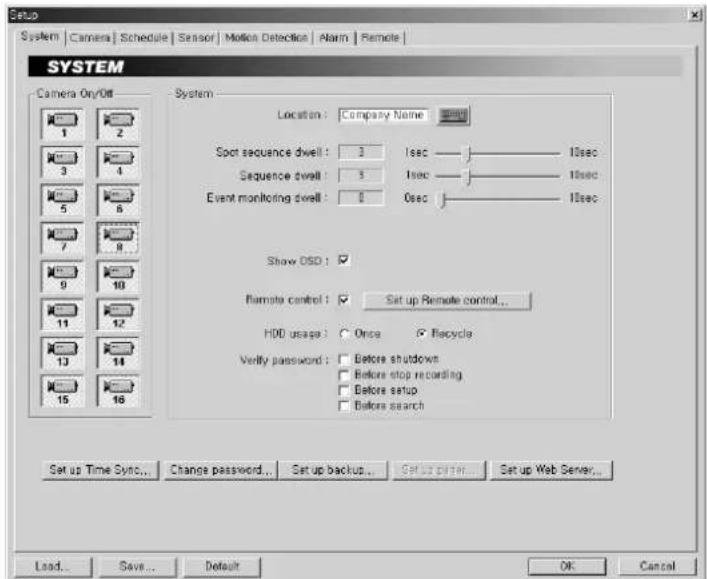Viewport: 707px width, 579px height.
Task: Select the System tab
Action: [x=40, y=37]
